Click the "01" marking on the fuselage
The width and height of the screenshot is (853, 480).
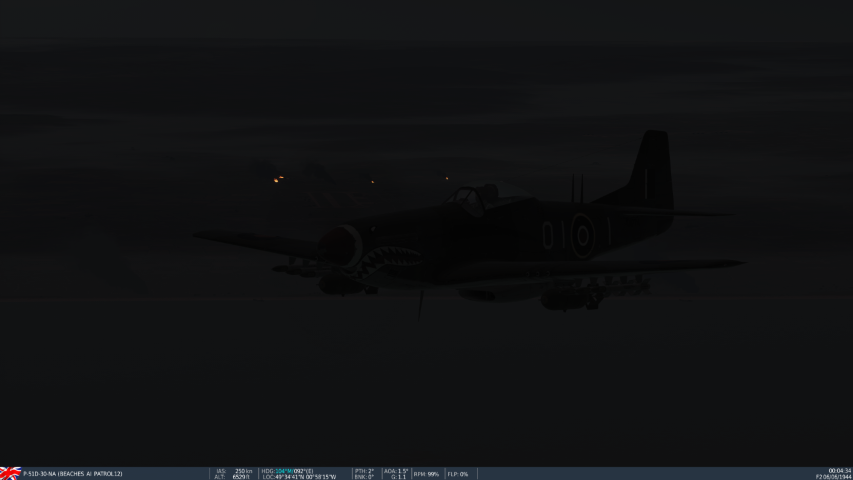click(x=553, y=236)
